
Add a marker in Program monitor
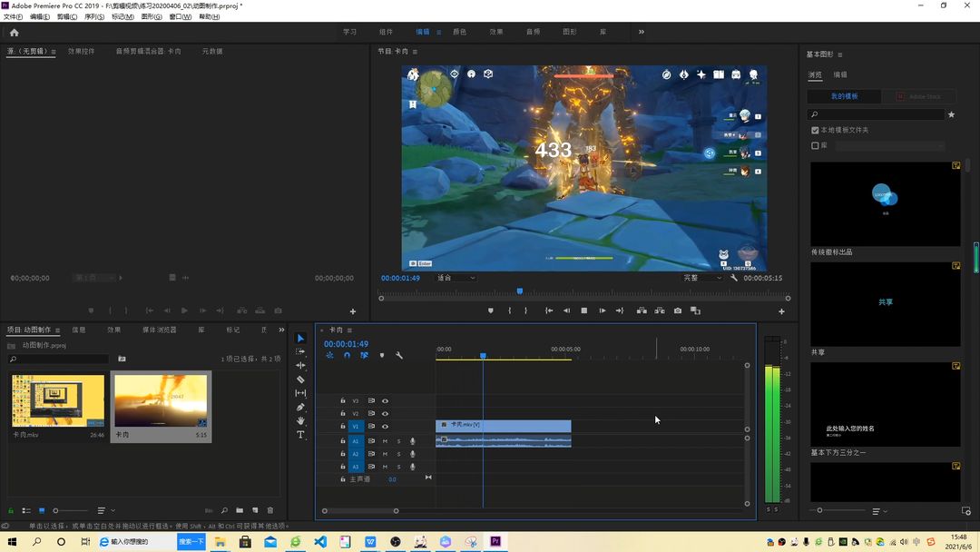pos(491,310)
